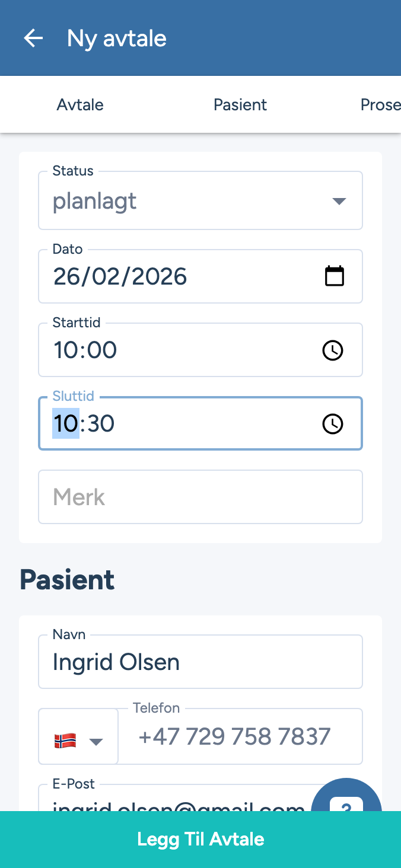
Task: Go back using the header arrow
Action: 33,39
